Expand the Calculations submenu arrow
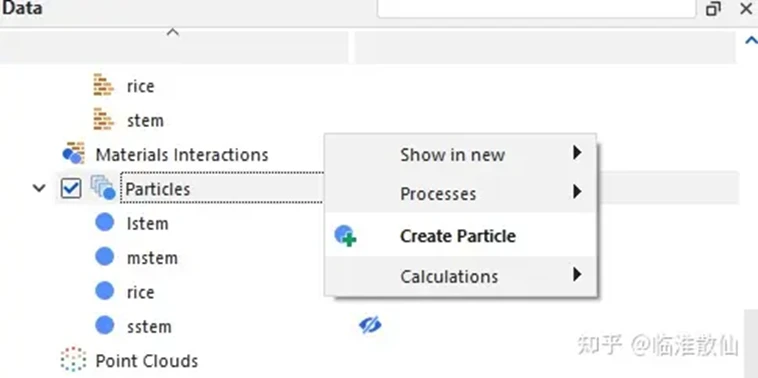Viewport: 758px width, 378px height. tap(576, 275)
